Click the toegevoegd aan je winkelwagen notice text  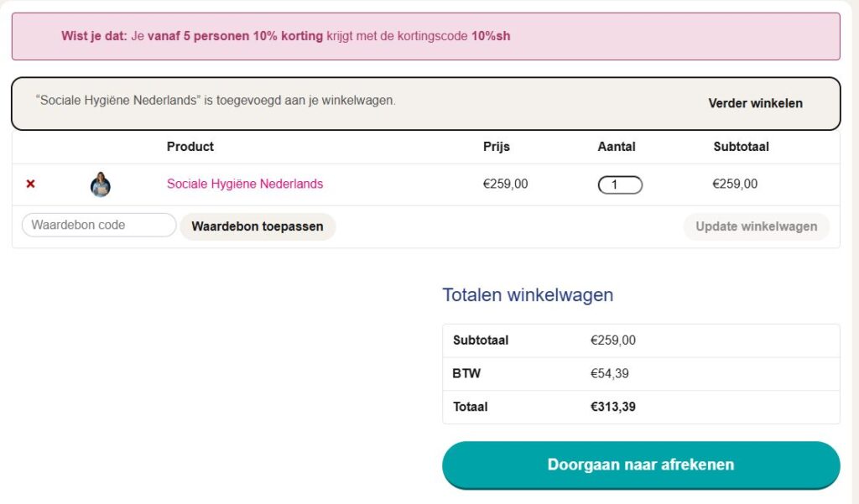coord(216,101)
